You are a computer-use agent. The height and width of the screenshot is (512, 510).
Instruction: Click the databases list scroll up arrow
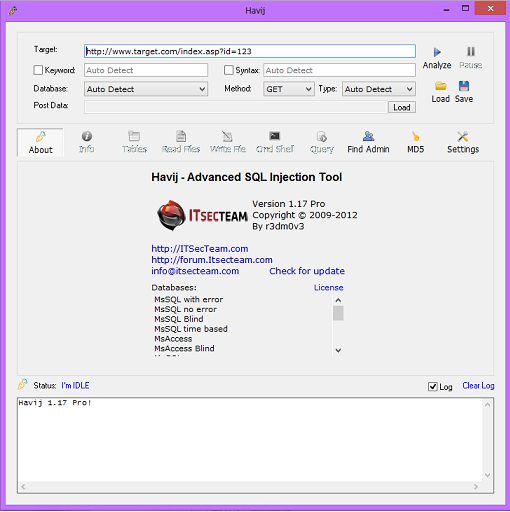tap(338, 300)
